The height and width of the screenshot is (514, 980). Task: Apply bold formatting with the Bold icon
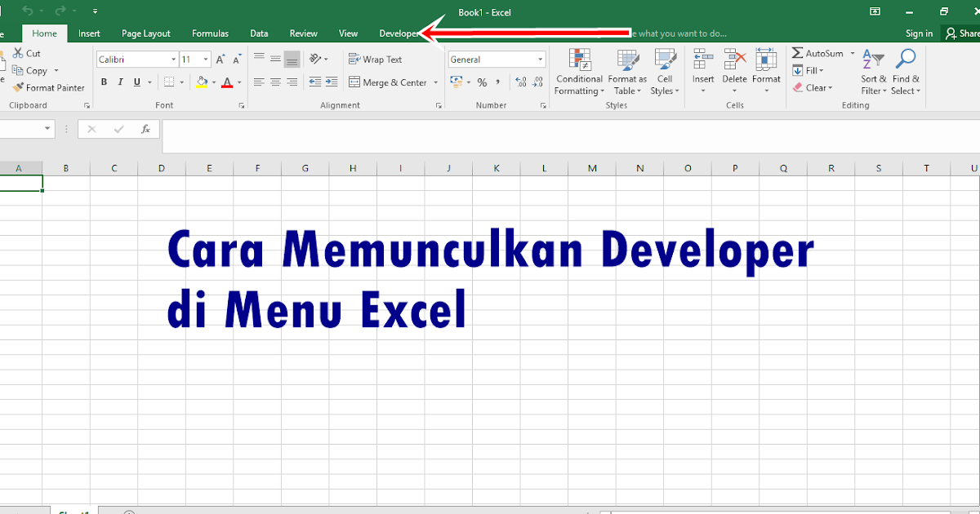(104, 82)
